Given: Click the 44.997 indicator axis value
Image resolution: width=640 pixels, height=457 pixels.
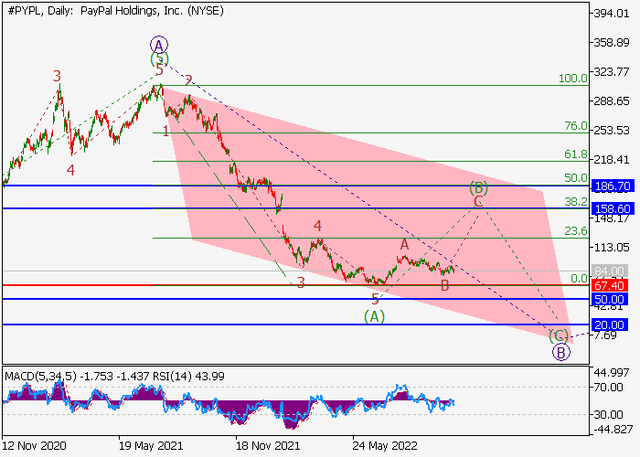Looking at the screenshot, I should click(x=612, y=373).
